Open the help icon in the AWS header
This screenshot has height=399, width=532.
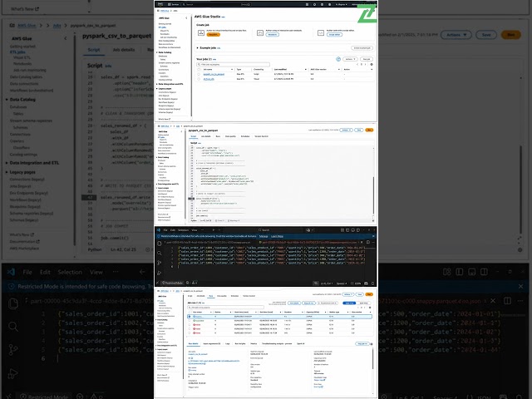(322, 4)
